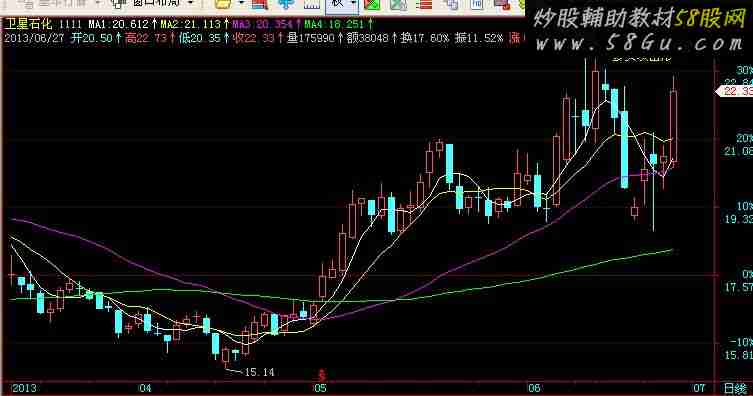Screen dimensions: 753x396
Task: Click the 卫星石化 stock name
Action: coord(28,24)
